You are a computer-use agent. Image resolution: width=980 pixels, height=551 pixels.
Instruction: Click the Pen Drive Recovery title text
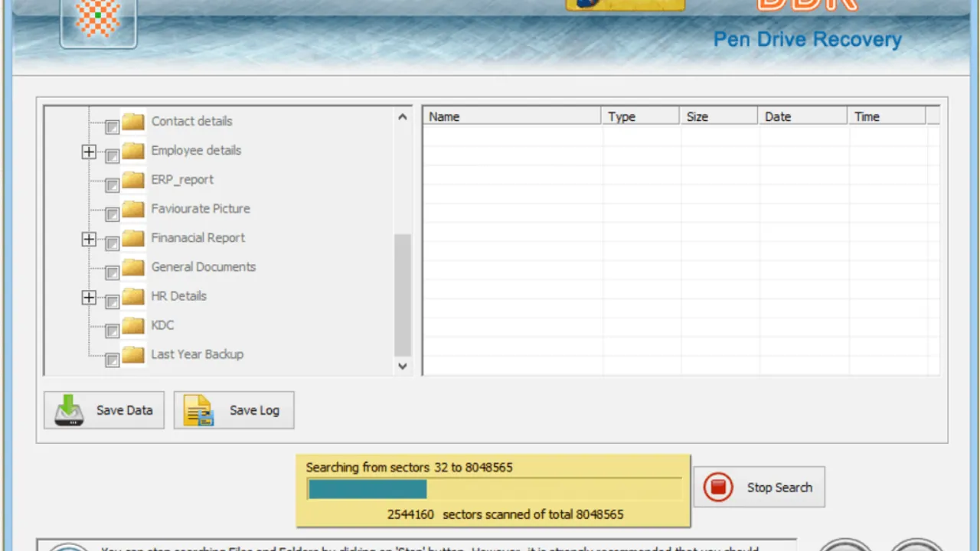(x=808, y=40)
